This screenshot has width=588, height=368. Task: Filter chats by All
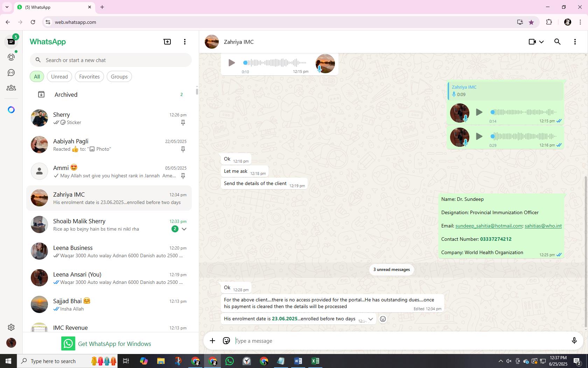[x=37, y=76]
